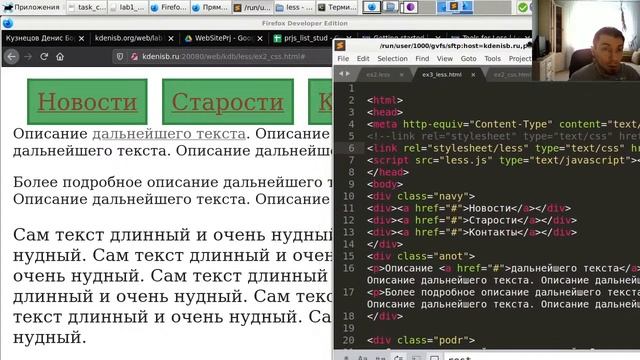Open the Edit menu in Sublime Text

tap(363, 59)
